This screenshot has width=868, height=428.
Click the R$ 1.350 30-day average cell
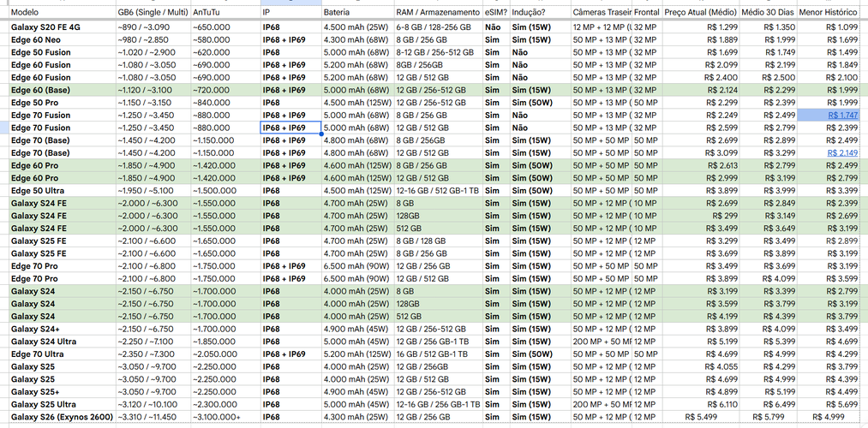(x=769, y=27)
